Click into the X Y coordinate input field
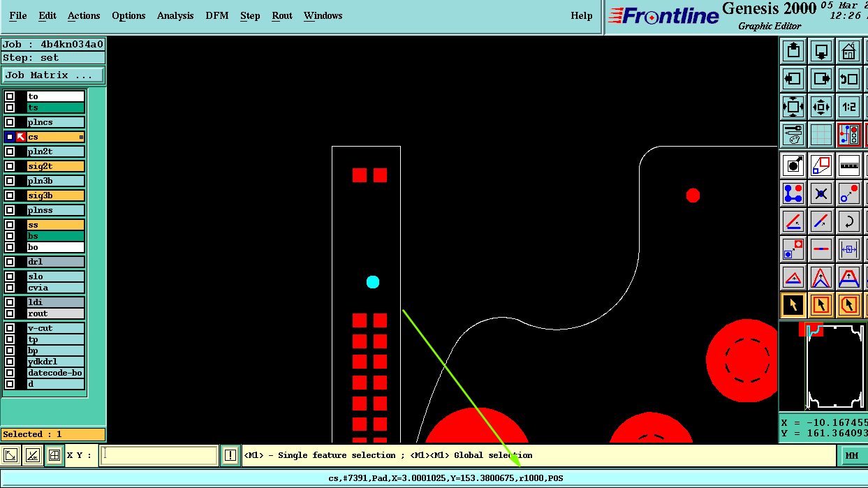868x488 pixels. [x=159, y=456]
